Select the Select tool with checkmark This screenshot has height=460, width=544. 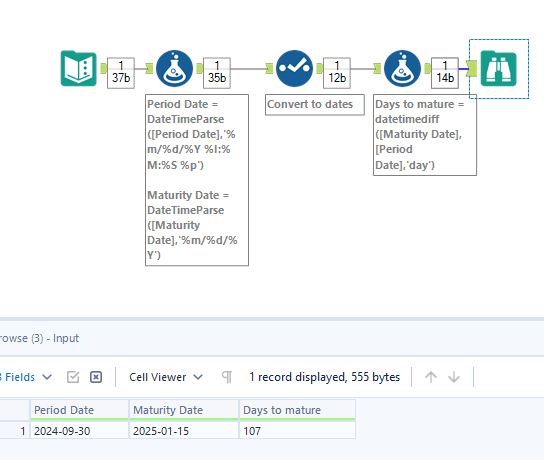(294, 68)
